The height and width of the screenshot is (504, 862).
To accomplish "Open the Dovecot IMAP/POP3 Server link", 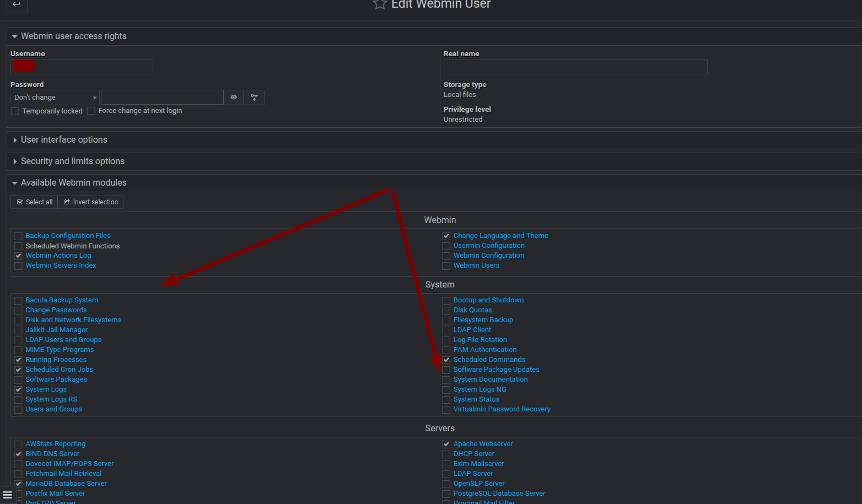I will (x=69, y=464).
